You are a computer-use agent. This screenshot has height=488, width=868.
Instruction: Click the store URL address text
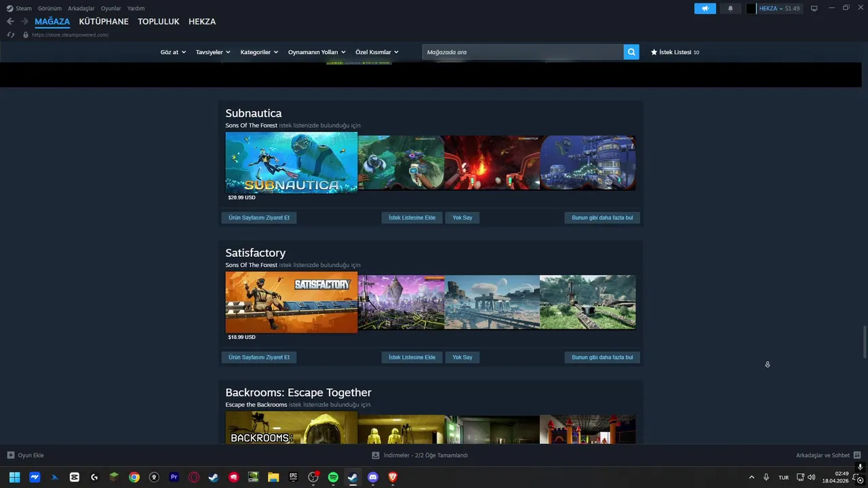coord(70,35)
